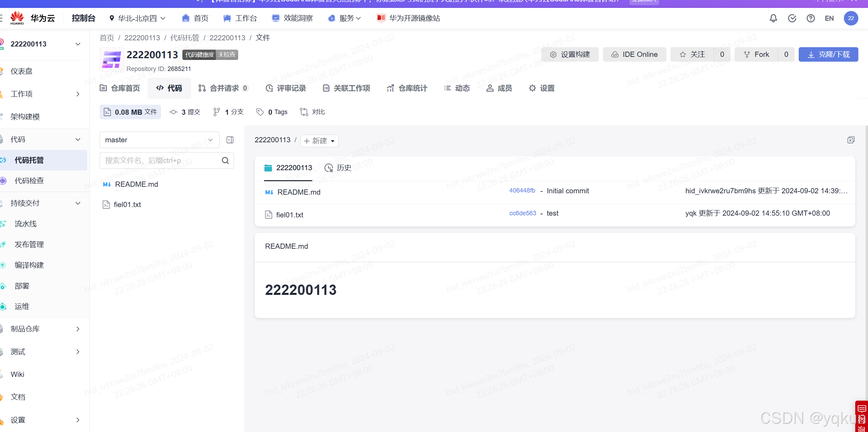
Task: Collapse the file tree panel icon
Action: click(x=230, y=140)
